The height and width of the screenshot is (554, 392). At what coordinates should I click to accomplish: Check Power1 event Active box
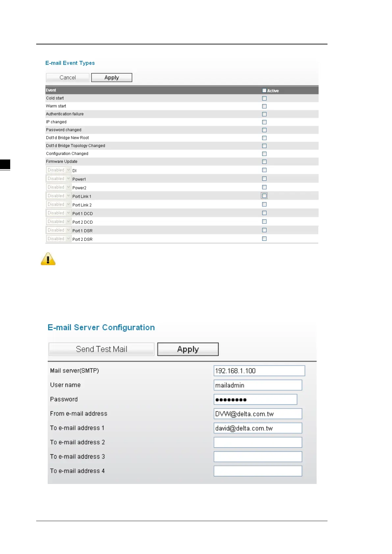pos(264,179)
